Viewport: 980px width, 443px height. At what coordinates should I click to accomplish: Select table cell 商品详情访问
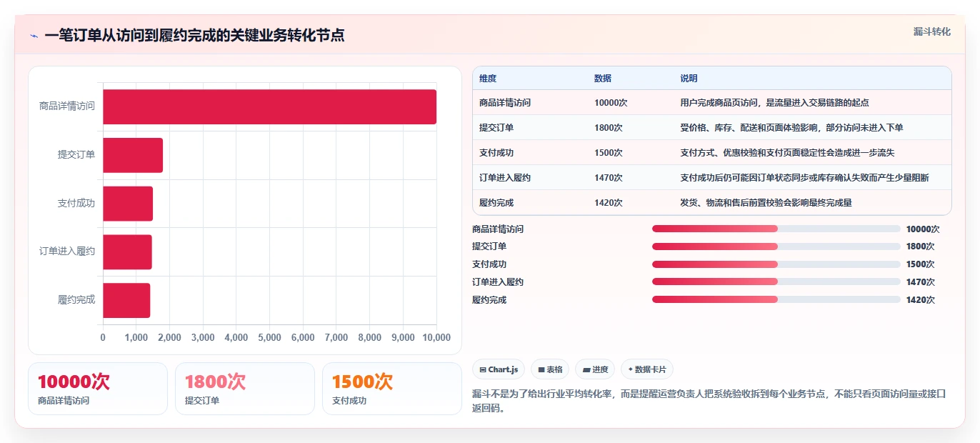[x=505, y=103]
